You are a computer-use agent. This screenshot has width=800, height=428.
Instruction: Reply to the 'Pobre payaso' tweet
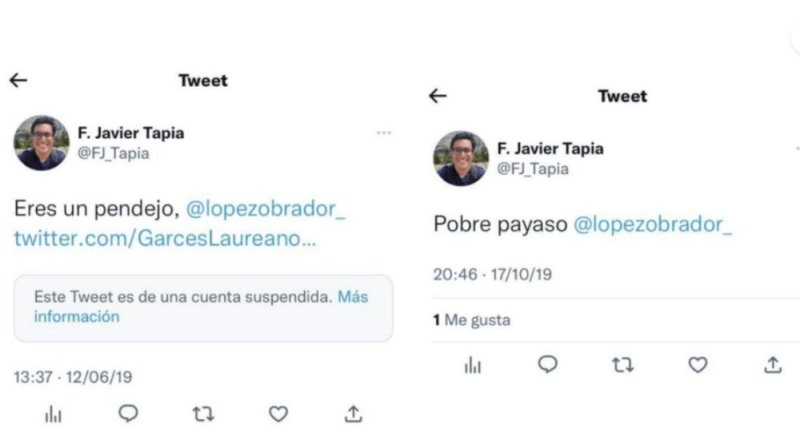548,365
